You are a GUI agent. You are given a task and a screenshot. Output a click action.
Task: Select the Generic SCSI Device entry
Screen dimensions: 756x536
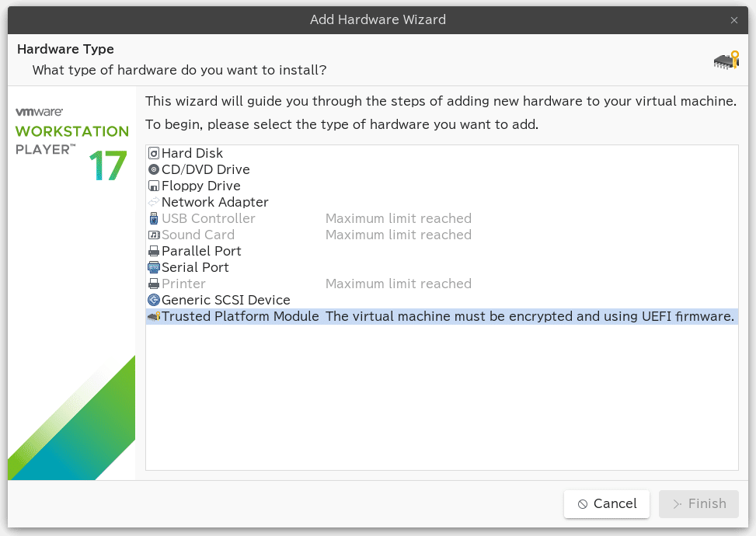pyautogui.click(x=225, y=300)
